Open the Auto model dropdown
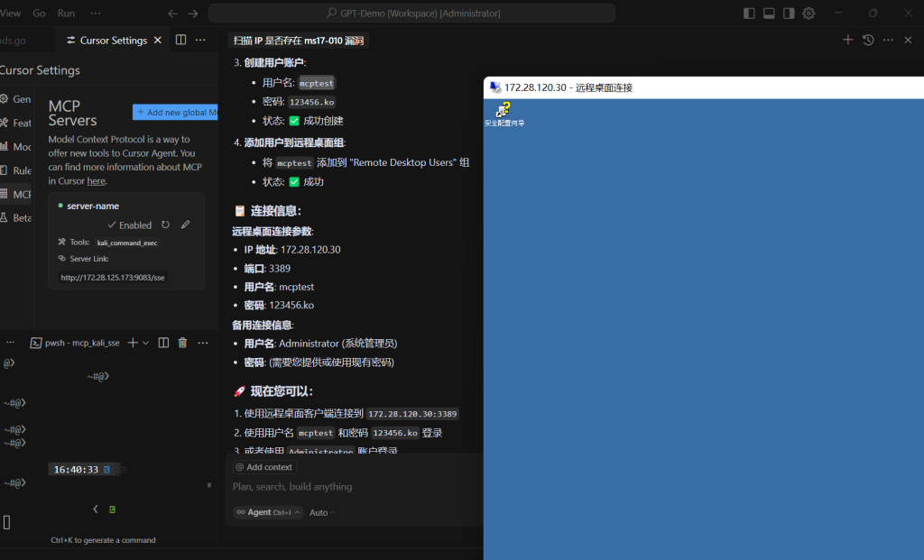924x560 pixels. (x=322, y=512)
